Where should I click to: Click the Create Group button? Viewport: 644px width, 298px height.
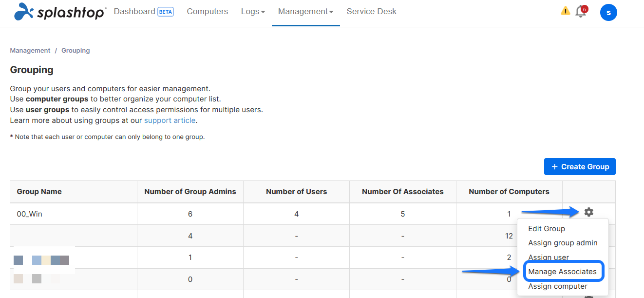click(580, 166)
